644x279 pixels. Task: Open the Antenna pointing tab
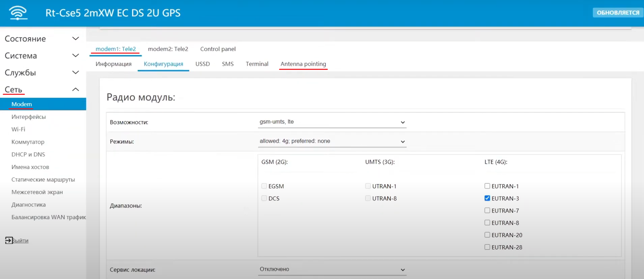point(303,64)
